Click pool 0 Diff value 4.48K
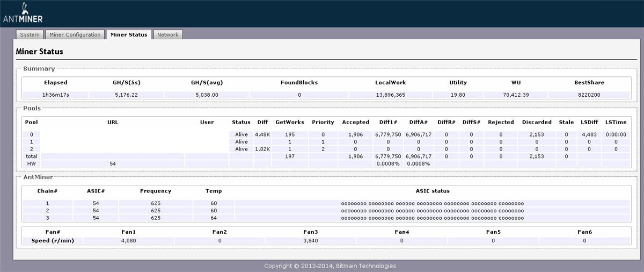The width and height of the screenshot is (644, 272). point(263,134)
